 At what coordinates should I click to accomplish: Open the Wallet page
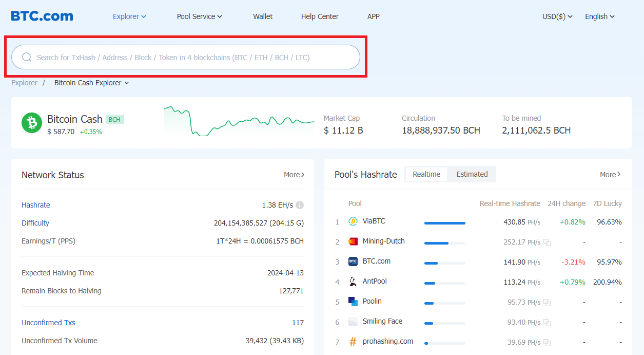(x=263, y=16)
